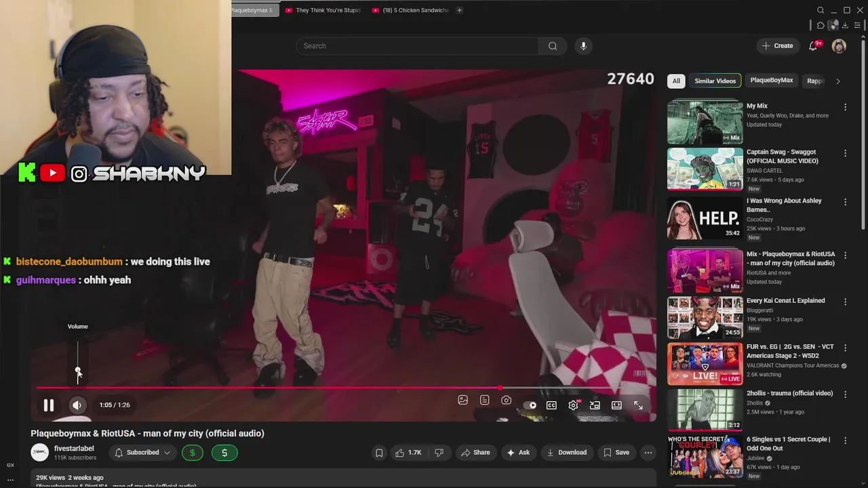Open the browser extensions puzzle icon
The height and width of the screenshot is (488, 868).
[x=821, y=26]
